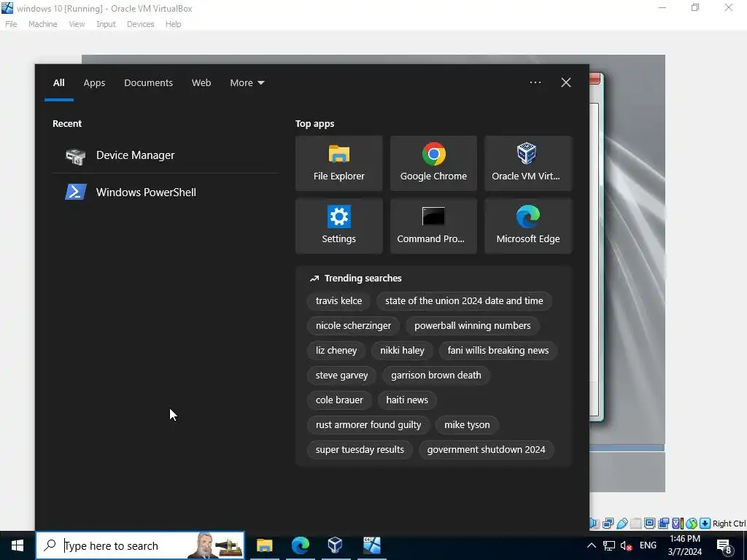Open VirtualBox Machine menu
747x560 pixels.
coord(42,24)
